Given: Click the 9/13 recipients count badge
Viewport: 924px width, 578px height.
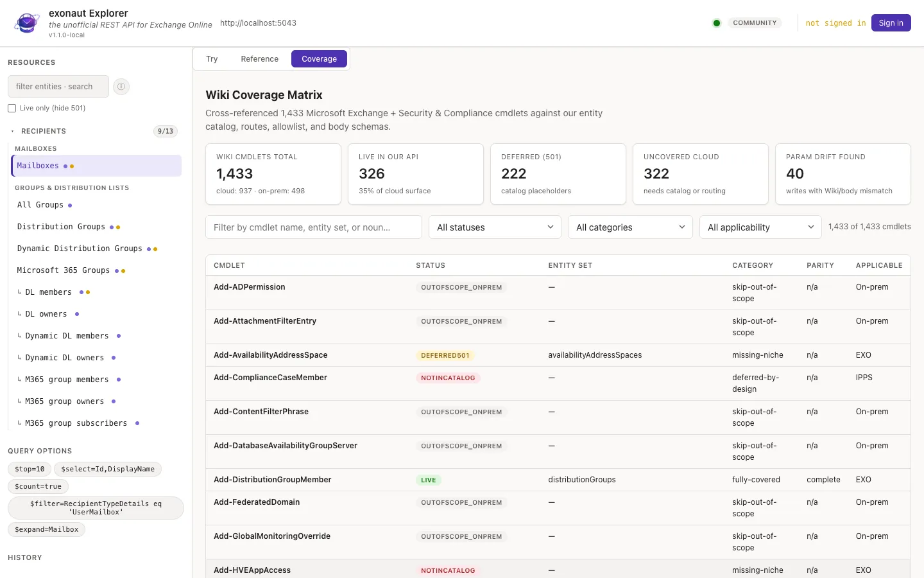Looking at the screenshot, I should click(x=166, y=131).
